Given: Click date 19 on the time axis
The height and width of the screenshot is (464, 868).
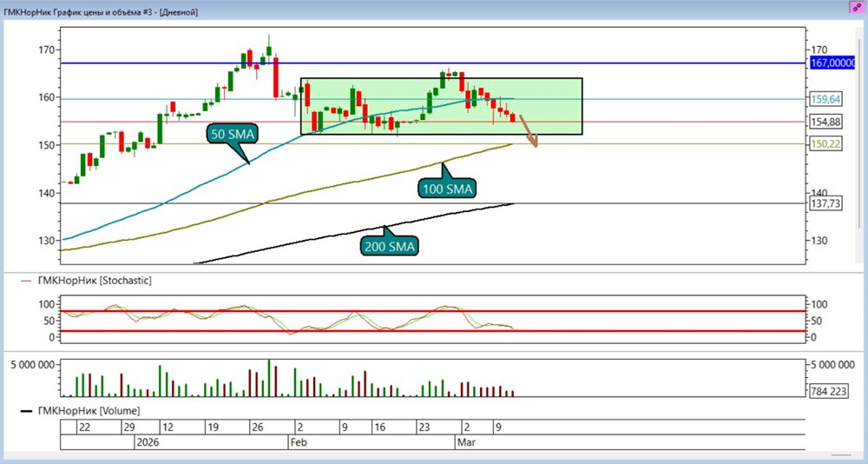Looking at the screenshot, I should (213, 428).
